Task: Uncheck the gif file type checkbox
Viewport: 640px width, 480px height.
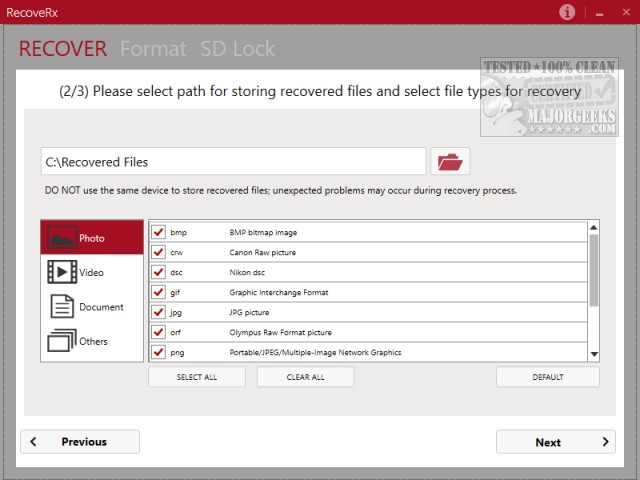Action: tap(158, 292)
